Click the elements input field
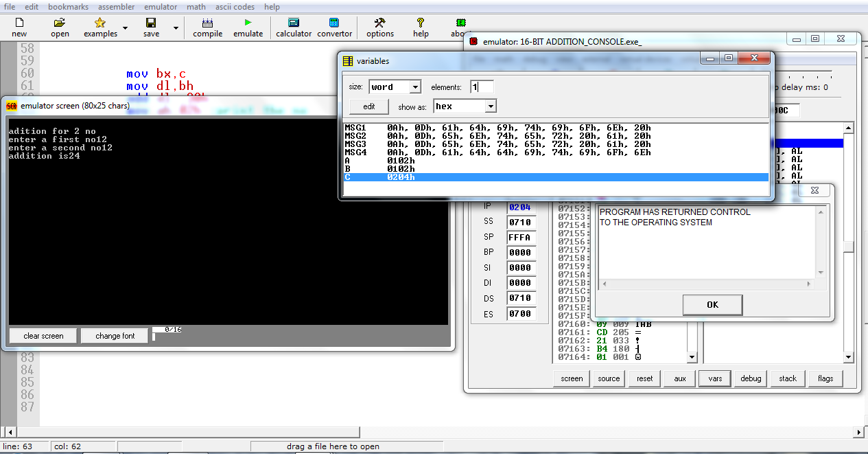Viewport: 868px width, 454px height. [483, 87]
